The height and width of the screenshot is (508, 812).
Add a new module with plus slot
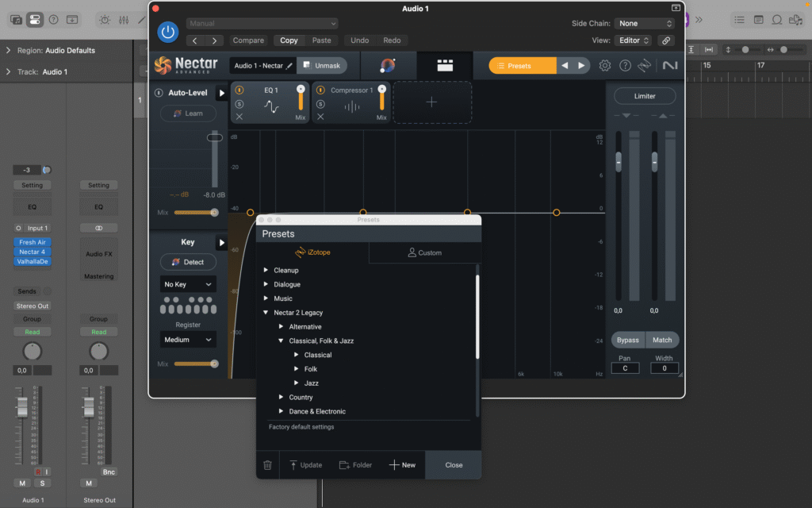tap(431, 102)
